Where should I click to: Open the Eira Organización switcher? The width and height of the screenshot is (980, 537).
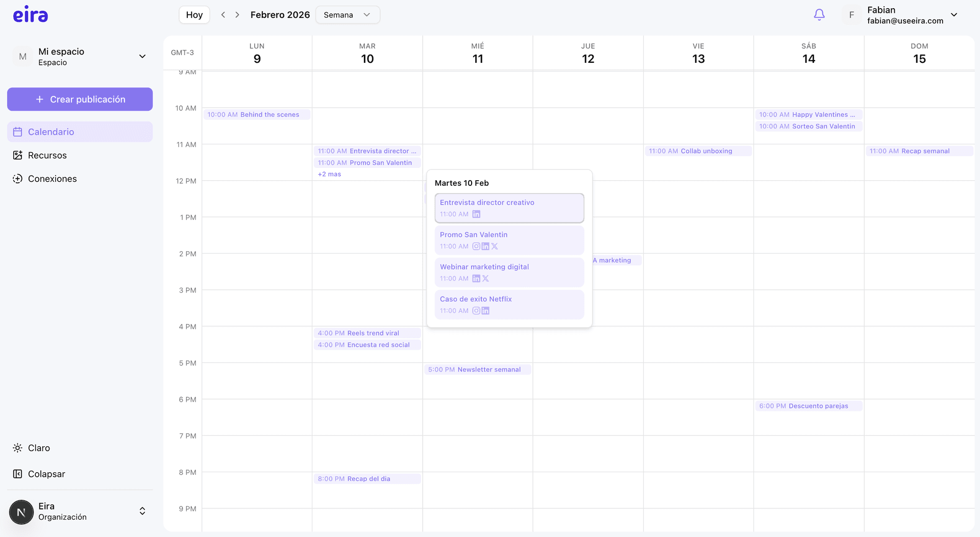coord(142,511)
